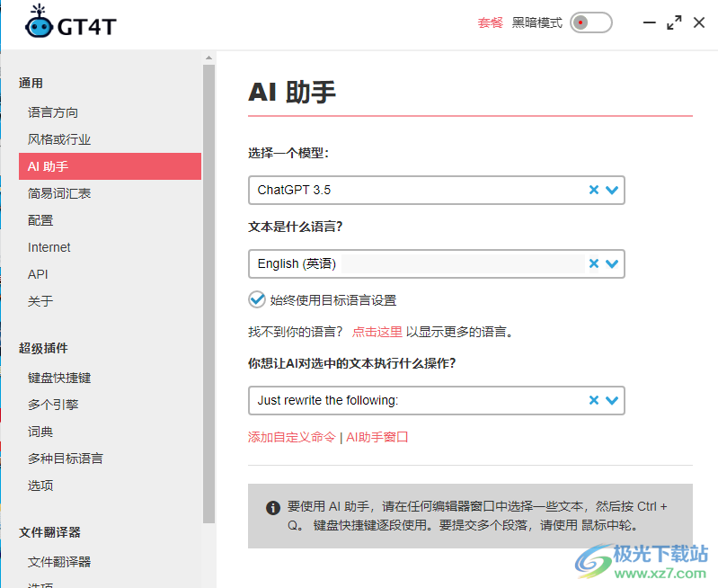This screenshot has width=718, height=588.
Task: Click the GT4T robot logo
Action: point(40,22)
